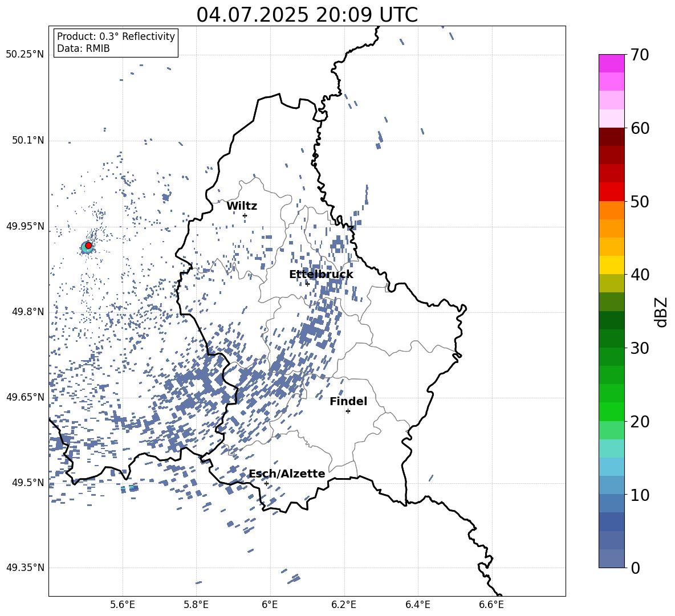This screenshot has height=616, width=675.
Task: Click the colorbar tick label 30
Action: point(640,348)
